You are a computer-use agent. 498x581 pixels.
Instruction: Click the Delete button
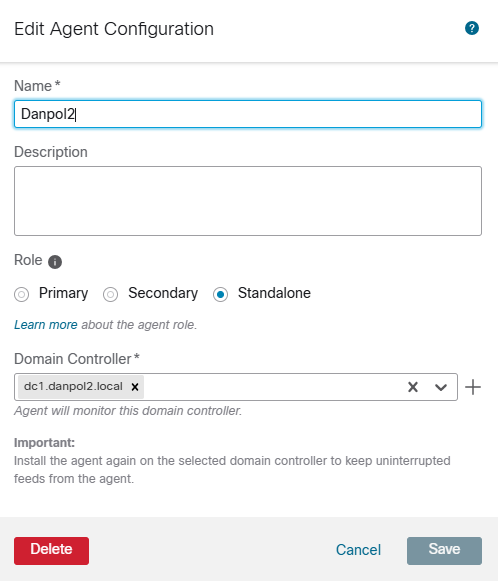[52, 551]
